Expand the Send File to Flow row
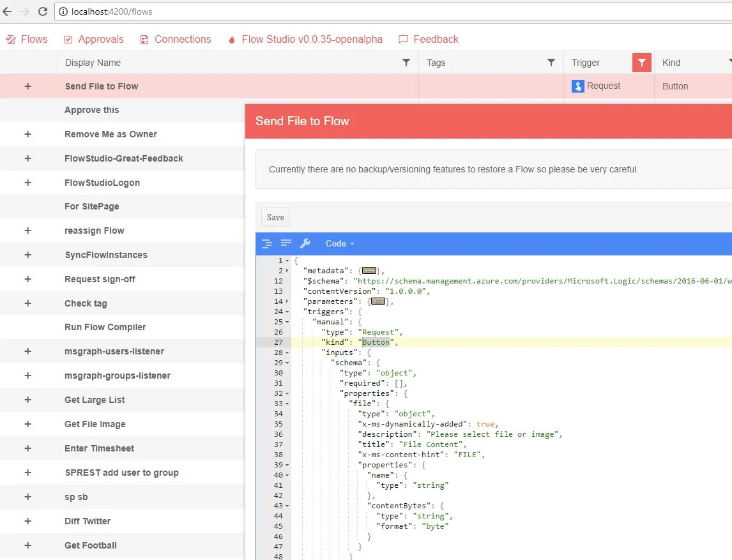Screen dimensions: 732x560 [27, 86]
